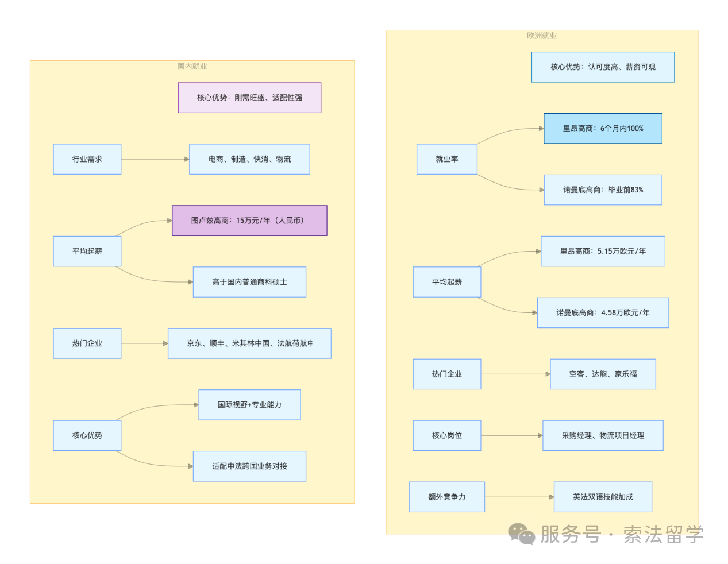Viewport: 728px width, 564px height.
Task: Select the purple 图卢兹高商 salary node
Action: [x=249, y=221]
